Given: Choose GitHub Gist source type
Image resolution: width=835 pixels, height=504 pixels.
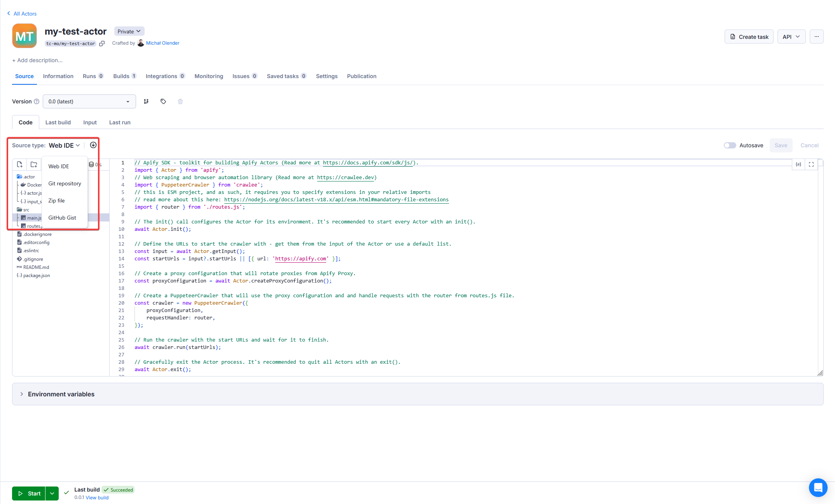Looking at the screenshot, I should click(x=62, y=218).
